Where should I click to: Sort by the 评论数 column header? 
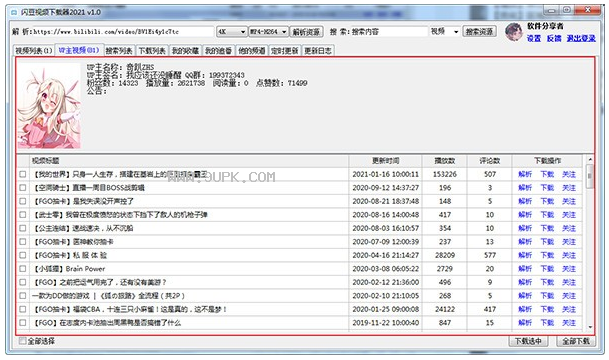coord(490,161)
